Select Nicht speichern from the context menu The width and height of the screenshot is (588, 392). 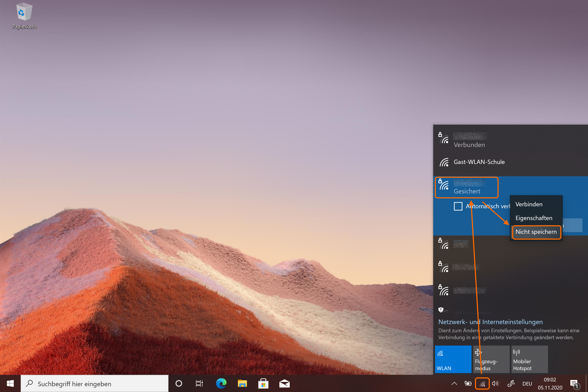tap(536, 232)
